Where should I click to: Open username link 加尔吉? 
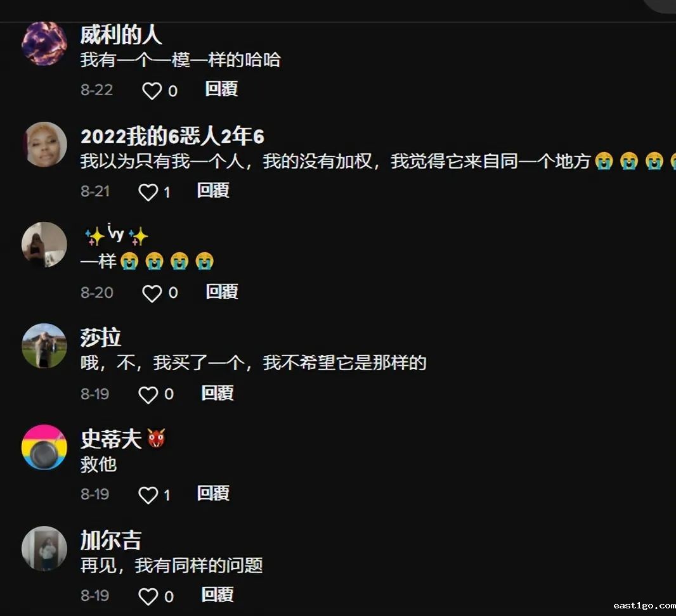point(111,540)
